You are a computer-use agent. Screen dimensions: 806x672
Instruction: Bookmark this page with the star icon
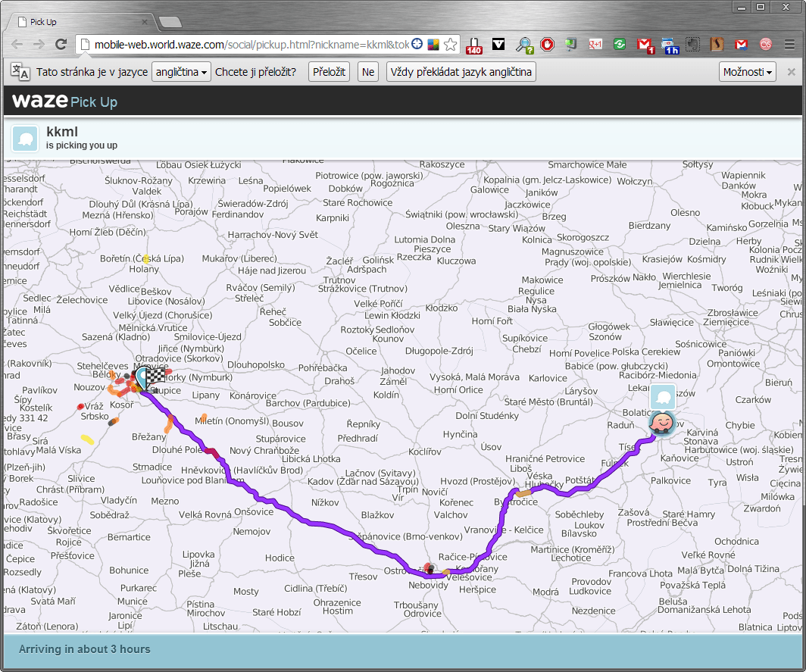click(450, 44)
